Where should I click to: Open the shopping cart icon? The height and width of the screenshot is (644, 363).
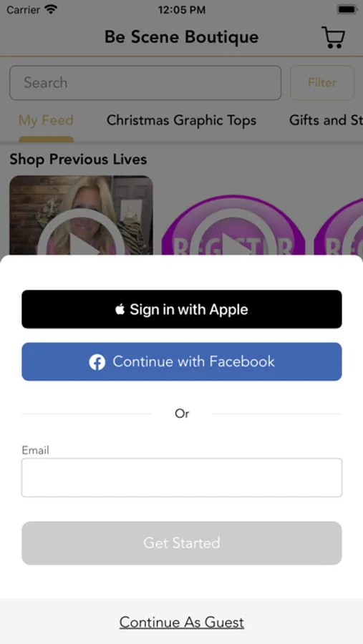333,37
